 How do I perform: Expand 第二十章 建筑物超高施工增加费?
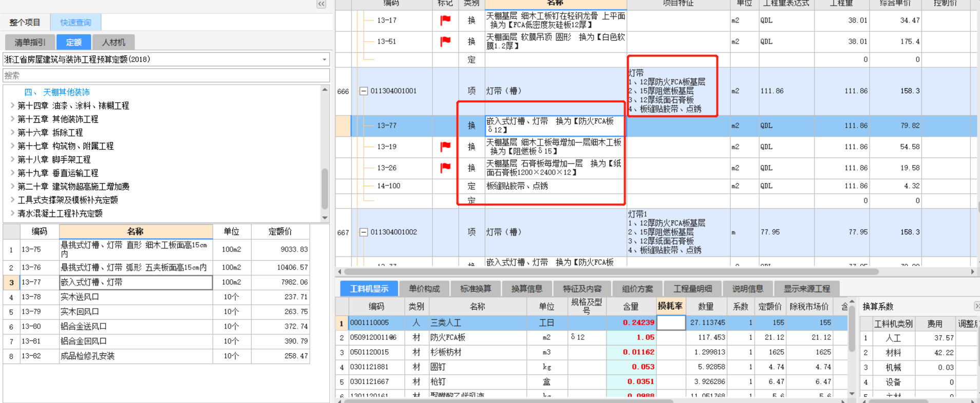coord(12,186)
